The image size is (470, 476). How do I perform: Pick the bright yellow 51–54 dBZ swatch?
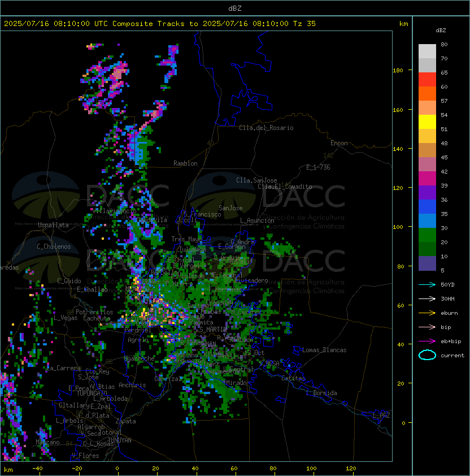tap(427, 122)
